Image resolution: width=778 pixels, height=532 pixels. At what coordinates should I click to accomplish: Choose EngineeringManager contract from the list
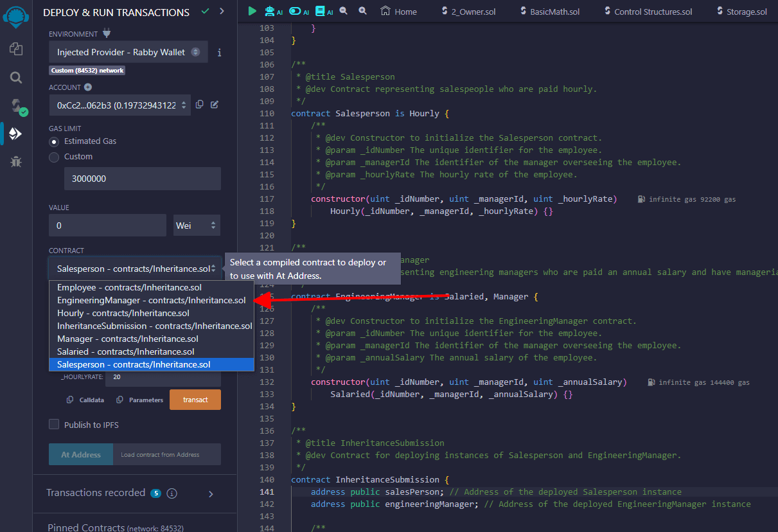click(152, 300)
